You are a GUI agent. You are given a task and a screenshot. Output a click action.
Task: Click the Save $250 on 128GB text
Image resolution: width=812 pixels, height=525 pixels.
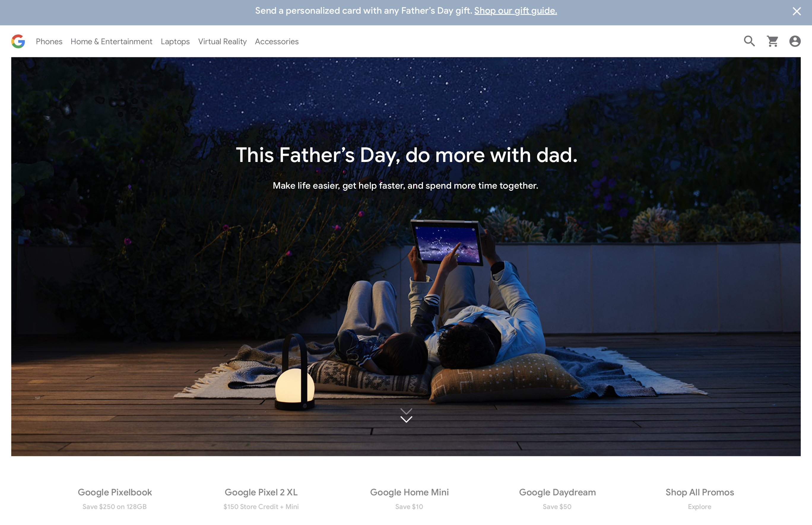pos(115,507)
